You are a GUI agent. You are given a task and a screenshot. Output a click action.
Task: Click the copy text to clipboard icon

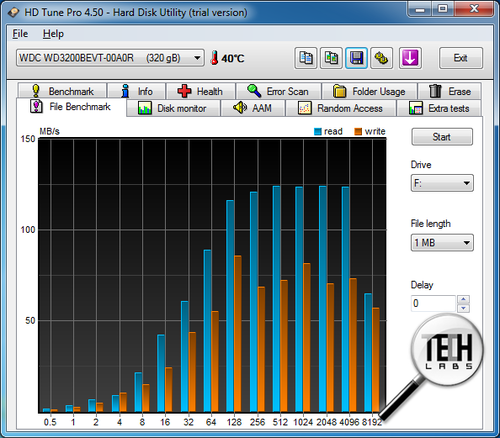(x=306, y=58)
